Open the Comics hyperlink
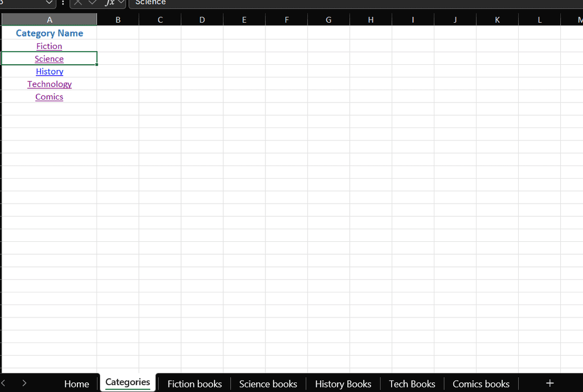This screenshot has height=392, width=583. coord(49,97)
